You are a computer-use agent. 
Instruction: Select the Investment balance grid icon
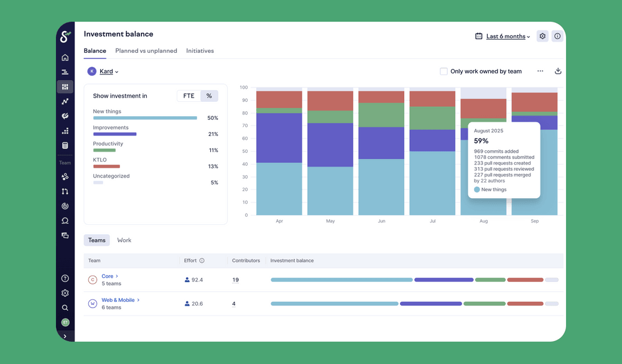65,86
